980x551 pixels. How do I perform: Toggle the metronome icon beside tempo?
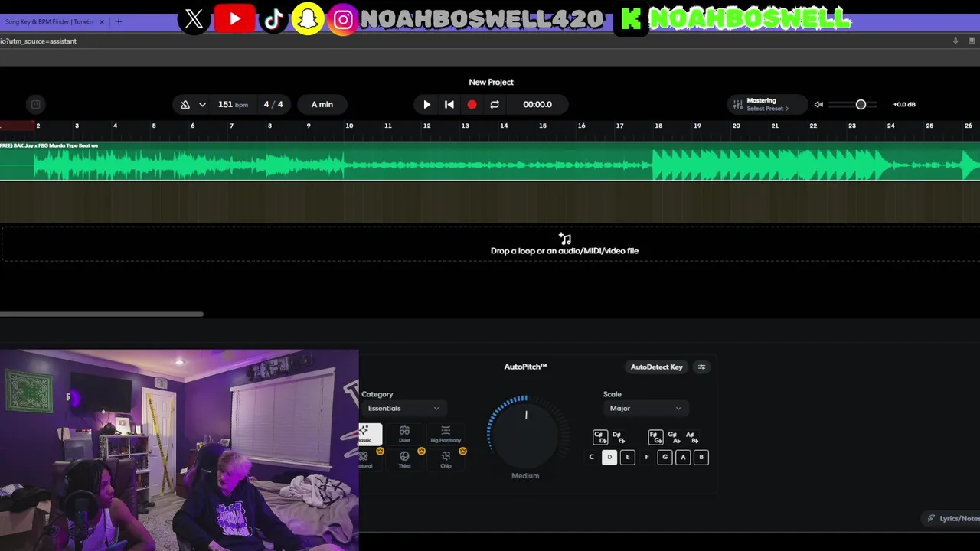click(x=185, y=105)
